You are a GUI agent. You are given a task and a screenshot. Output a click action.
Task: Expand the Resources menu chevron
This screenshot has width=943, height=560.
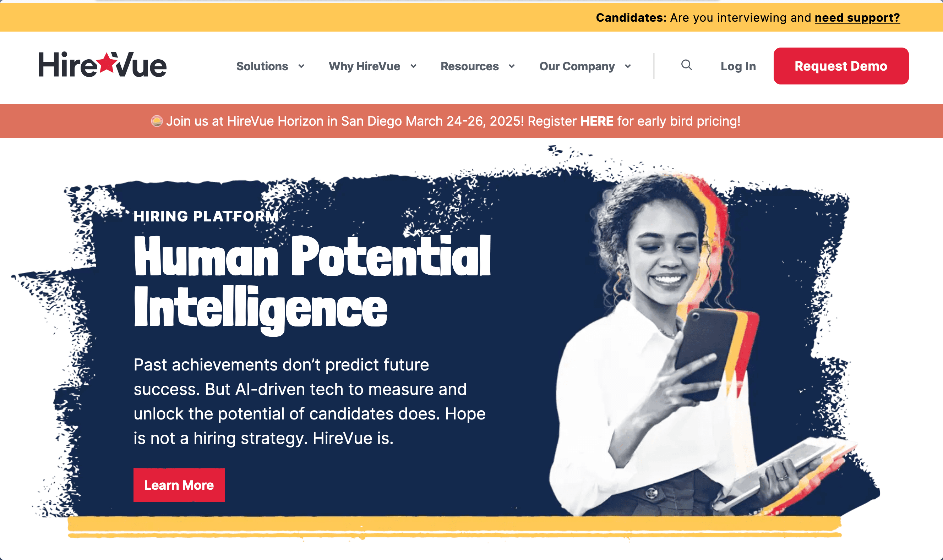512,66
